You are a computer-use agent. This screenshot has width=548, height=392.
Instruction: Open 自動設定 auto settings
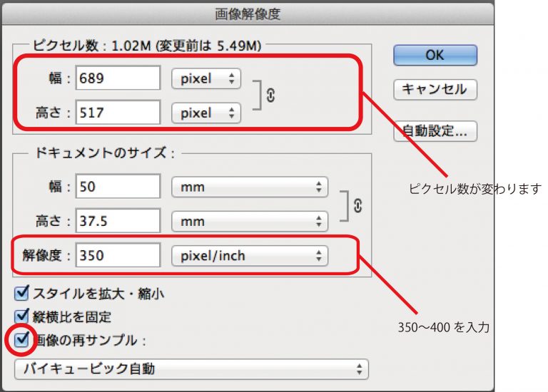pos(435,132)
